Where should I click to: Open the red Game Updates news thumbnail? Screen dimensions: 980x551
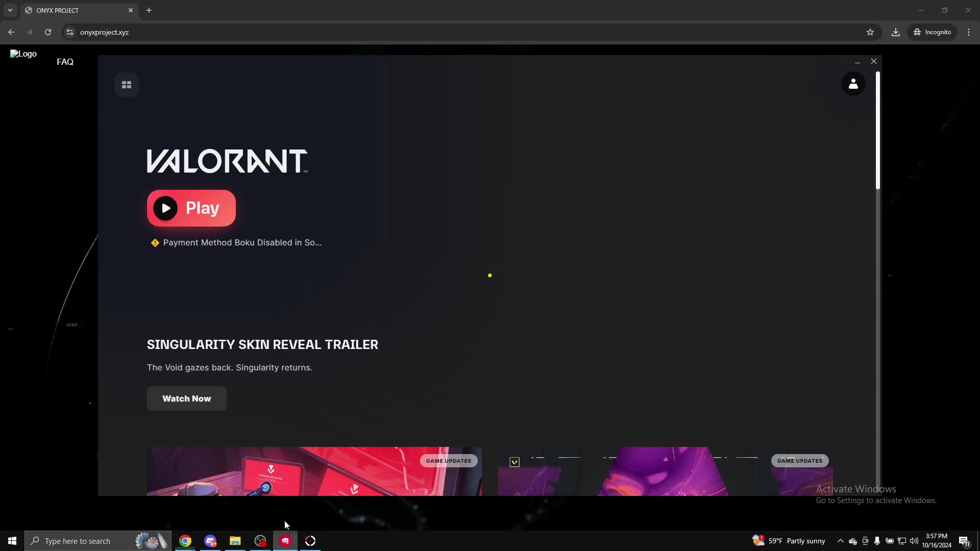314,471
